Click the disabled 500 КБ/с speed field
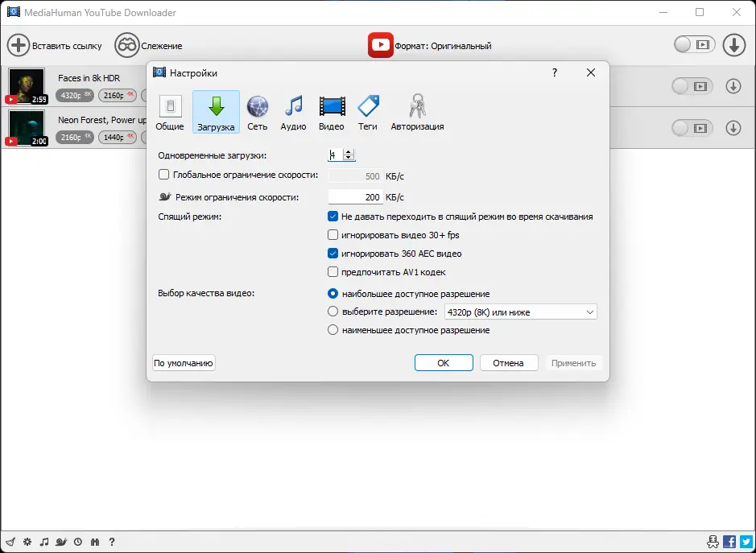Image resolution: width=756 pixels, height=553 pixels. tap(356, 176)
